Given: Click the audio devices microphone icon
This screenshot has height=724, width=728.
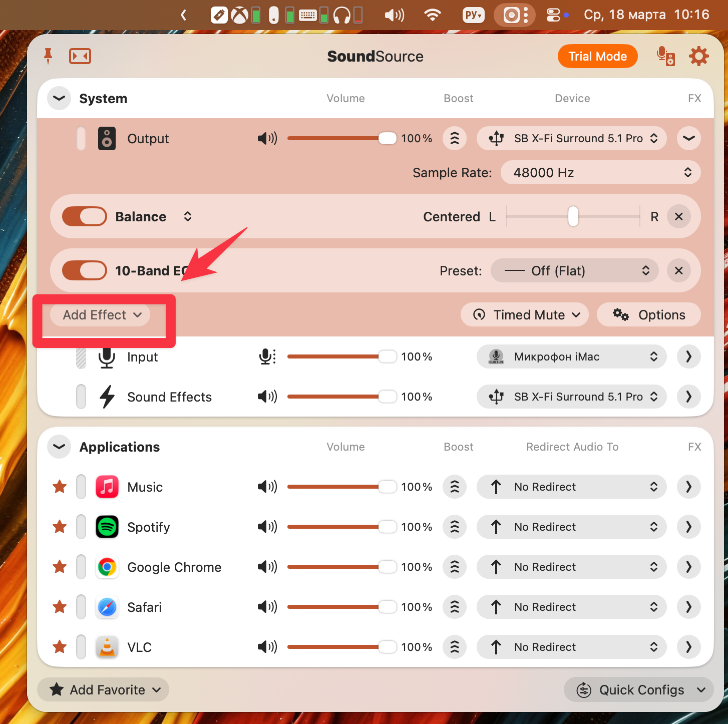Looking at the screenshot, I should [665, 56].
